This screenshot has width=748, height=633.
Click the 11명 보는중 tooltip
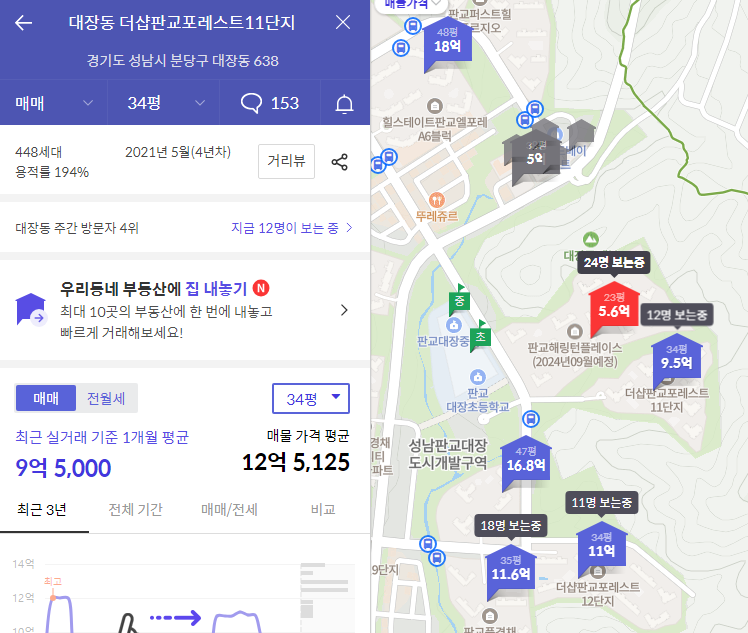(x=602, y=502)
